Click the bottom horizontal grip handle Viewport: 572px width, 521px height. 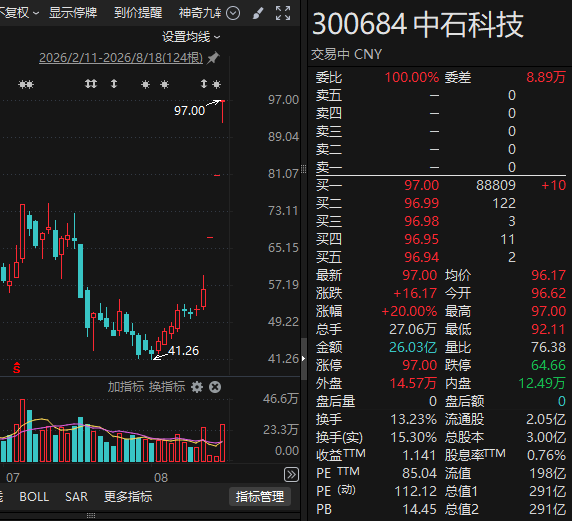91,516
